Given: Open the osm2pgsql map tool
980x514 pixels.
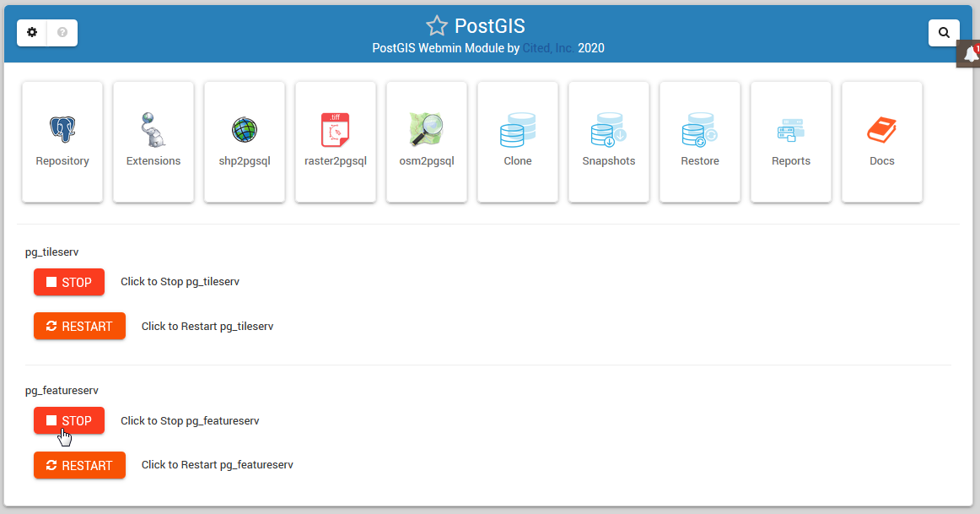Looking at the screenshot, I should pyautogui.click(x=427, y=131).
